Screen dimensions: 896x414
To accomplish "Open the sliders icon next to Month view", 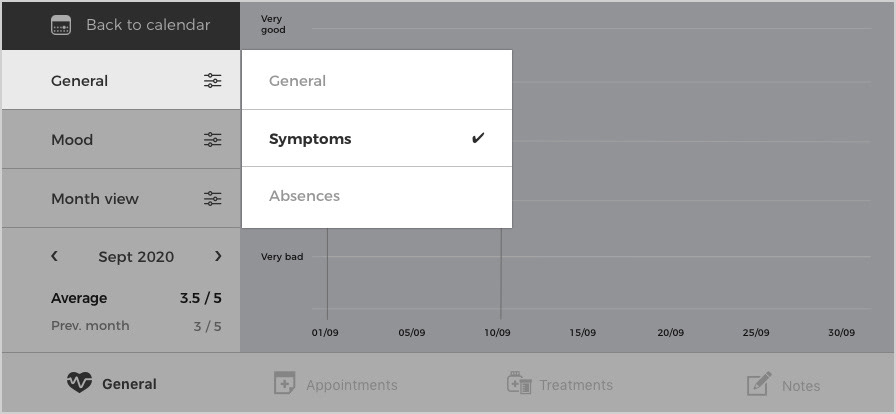I will pyautogui.click(x=213, y=198).
